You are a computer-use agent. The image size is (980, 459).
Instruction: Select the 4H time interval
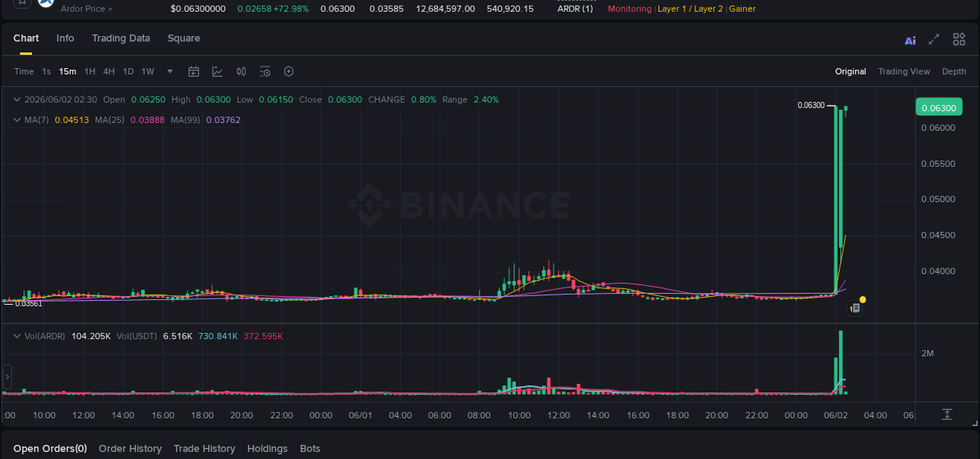click(x=109, y=71)
